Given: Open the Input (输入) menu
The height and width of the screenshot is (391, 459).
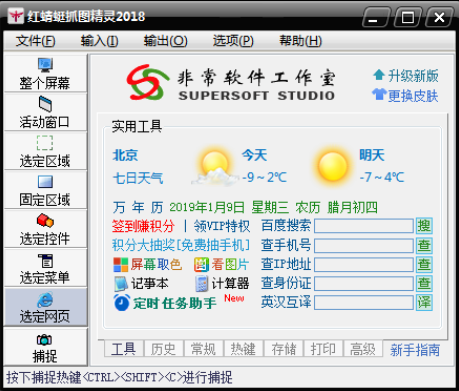Looking at the screenshot, I should click(99, 41).
